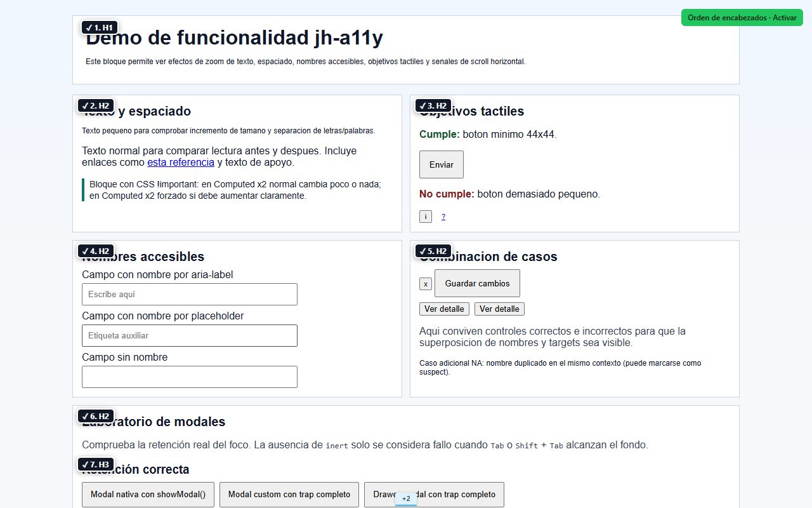Follow the small "?" link

[x=443, y=217]
